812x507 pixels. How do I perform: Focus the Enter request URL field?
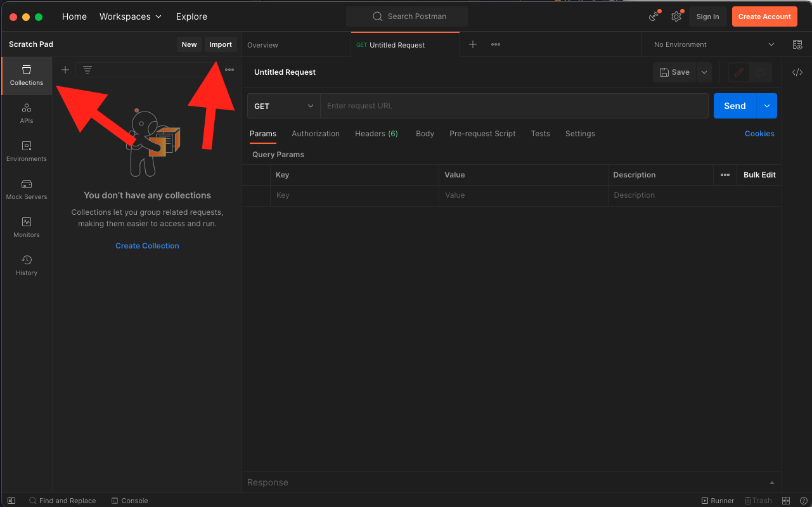point(514,106)
